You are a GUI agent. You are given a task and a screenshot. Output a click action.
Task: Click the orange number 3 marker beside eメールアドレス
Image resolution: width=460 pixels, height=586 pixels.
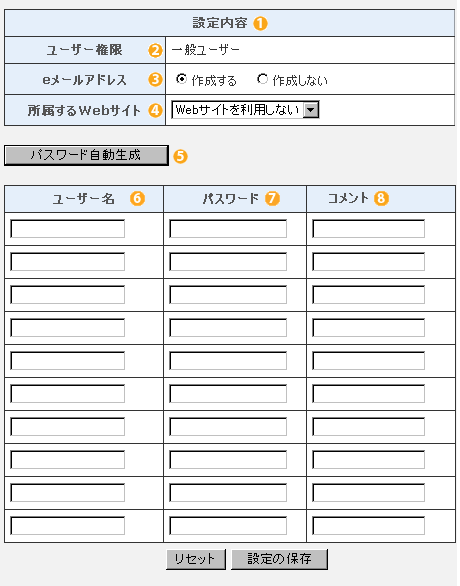tap(155, 80)
